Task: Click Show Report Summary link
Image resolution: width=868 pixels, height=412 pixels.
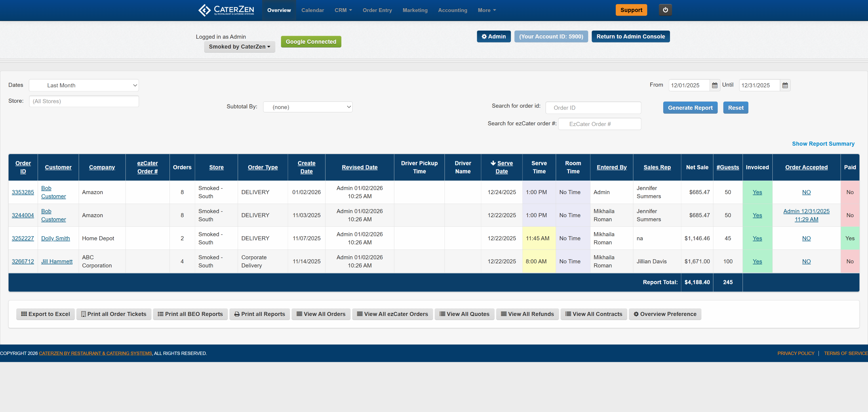Action: pyautogui.click(x=823, y=144)
